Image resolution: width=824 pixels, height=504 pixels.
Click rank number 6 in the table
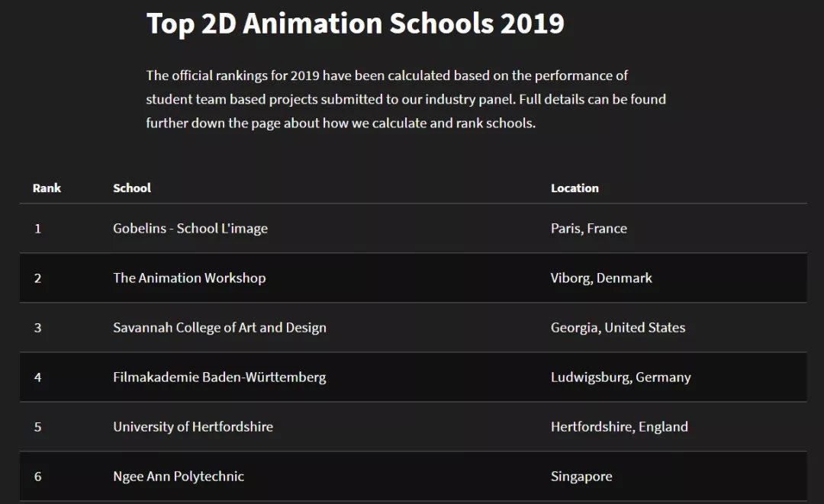(37, 477)
